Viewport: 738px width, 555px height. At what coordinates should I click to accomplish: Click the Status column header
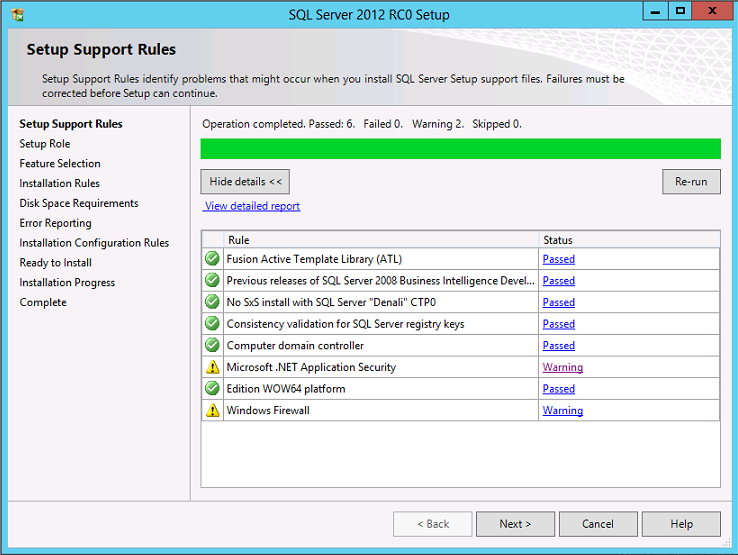point(558,240)
